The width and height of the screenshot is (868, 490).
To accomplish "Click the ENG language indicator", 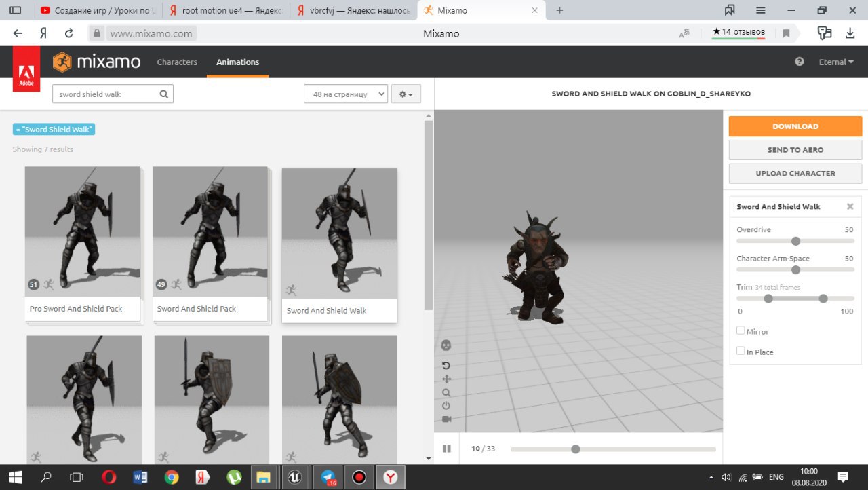I will pyautogui.click(x=776, y=477).
